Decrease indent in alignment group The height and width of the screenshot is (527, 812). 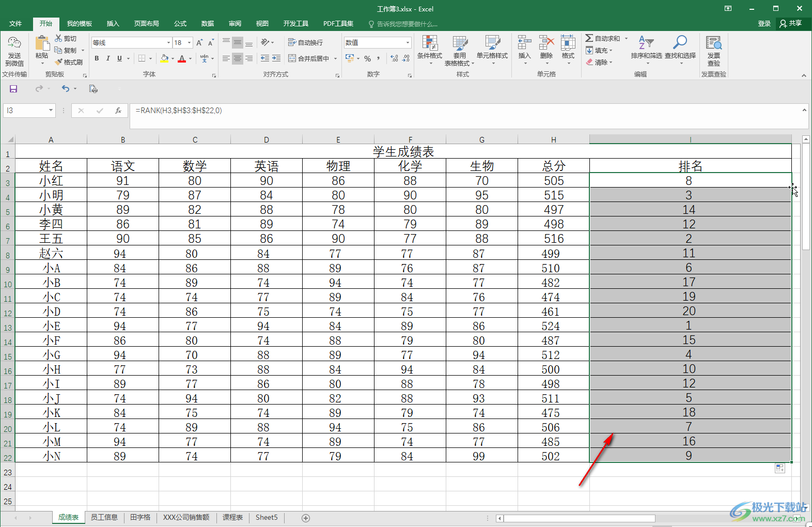point(265,58)
